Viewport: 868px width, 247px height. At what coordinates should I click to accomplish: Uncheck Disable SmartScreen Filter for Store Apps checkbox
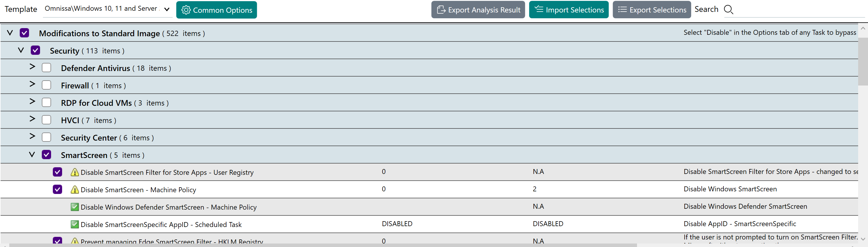[x=58, y=172]
